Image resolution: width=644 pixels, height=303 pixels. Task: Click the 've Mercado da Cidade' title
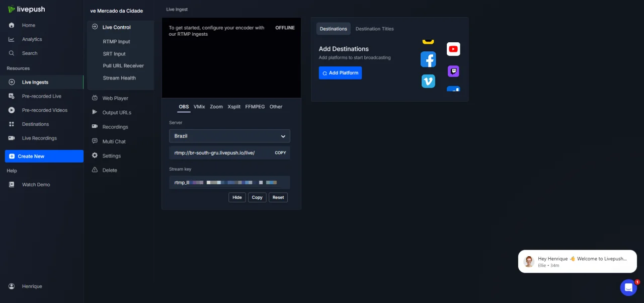click(x=117, y=11)
